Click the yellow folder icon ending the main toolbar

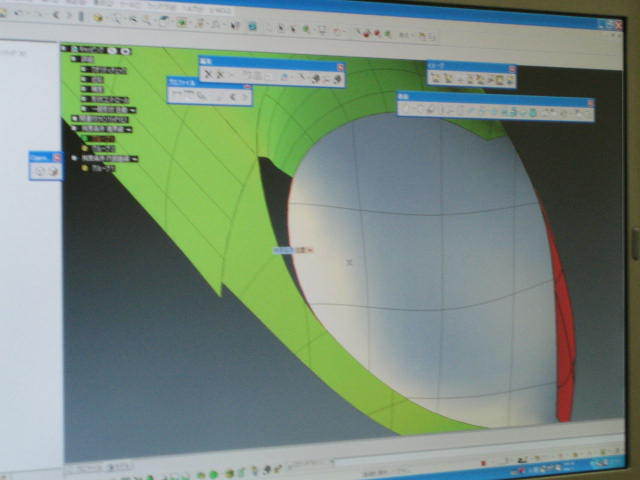click(x=423, y=36)
